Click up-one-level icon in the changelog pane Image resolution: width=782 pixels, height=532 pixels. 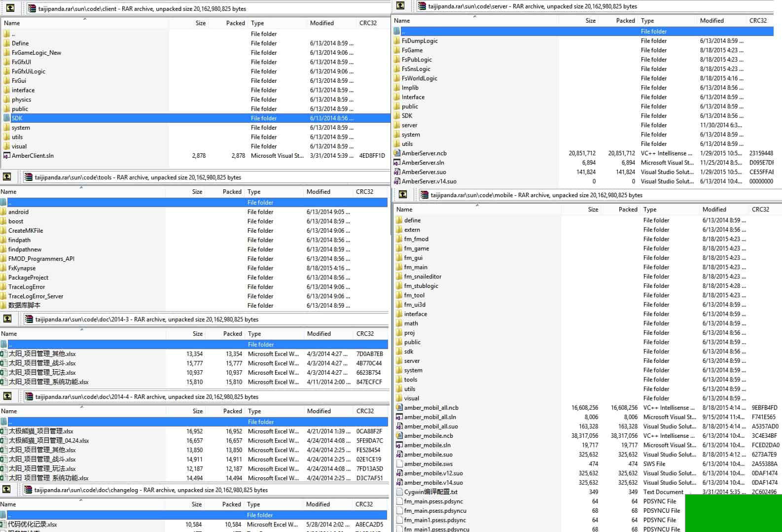(7, 490)
